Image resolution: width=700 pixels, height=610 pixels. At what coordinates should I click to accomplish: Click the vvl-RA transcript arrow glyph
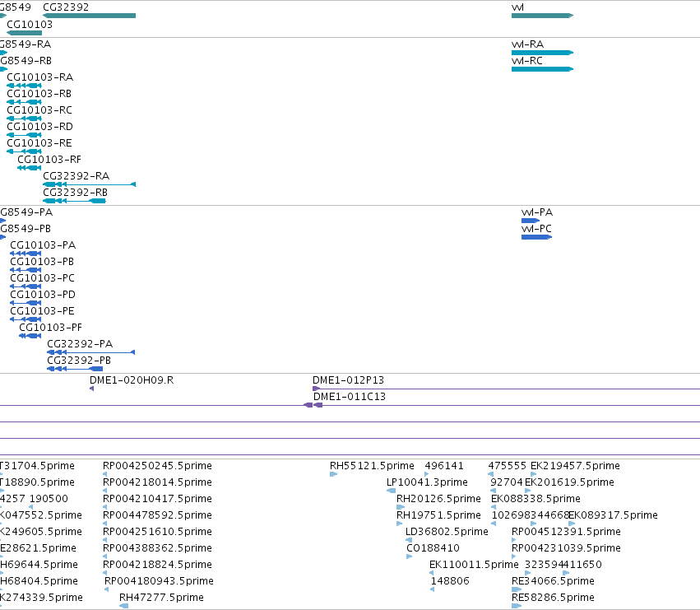click(x=542, y=53)
